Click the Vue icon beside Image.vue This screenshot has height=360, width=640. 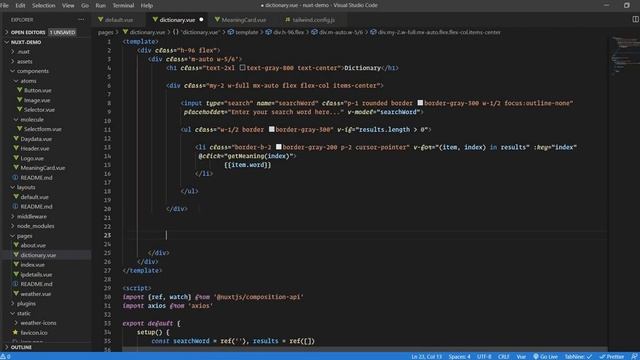(20, 100)
